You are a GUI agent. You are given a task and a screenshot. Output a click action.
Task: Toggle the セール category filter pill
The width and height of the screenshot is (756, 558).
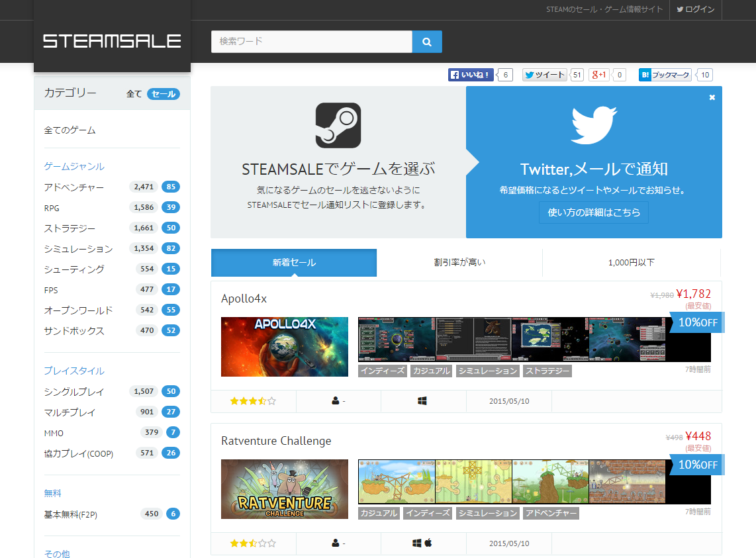[164, 94]
